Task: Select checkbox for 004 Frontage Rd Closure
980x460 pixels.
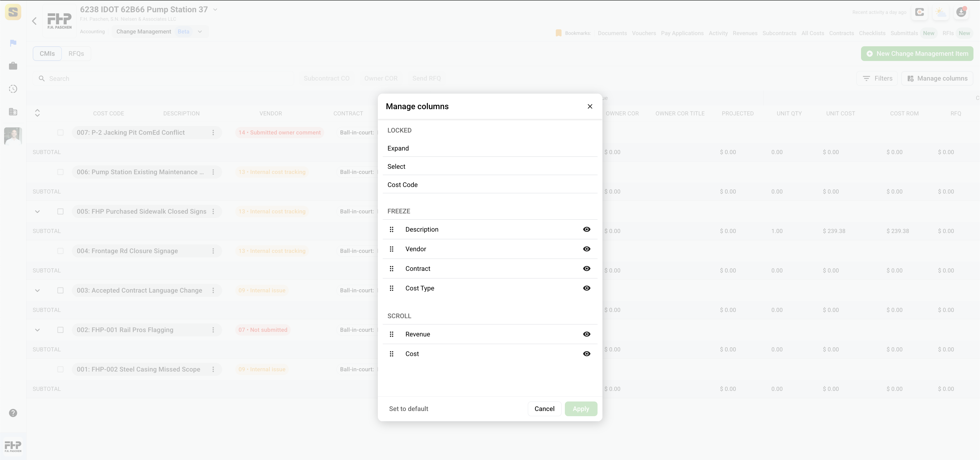Action: pyautogui.click(x=60, y=251)
